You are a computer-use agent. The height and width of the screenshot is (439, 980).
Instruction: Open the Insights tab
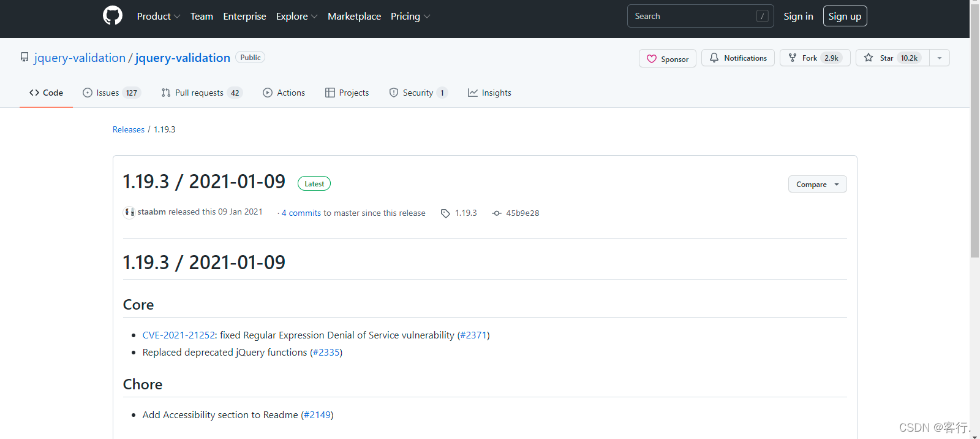tap(489, 93)
